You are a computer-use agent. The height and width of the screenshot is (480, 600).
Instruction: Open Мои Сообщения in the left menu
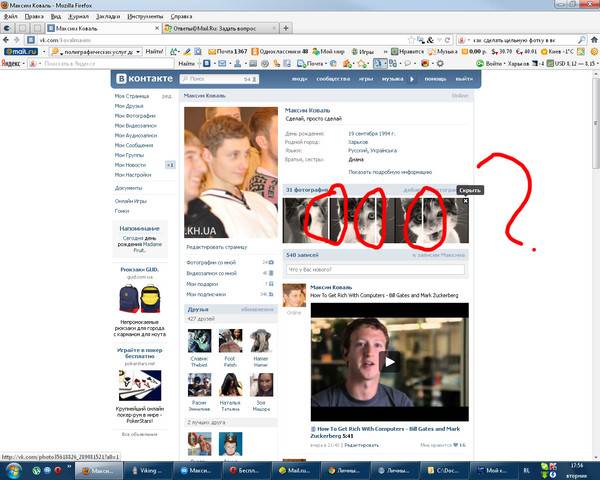tap(134, 145)
